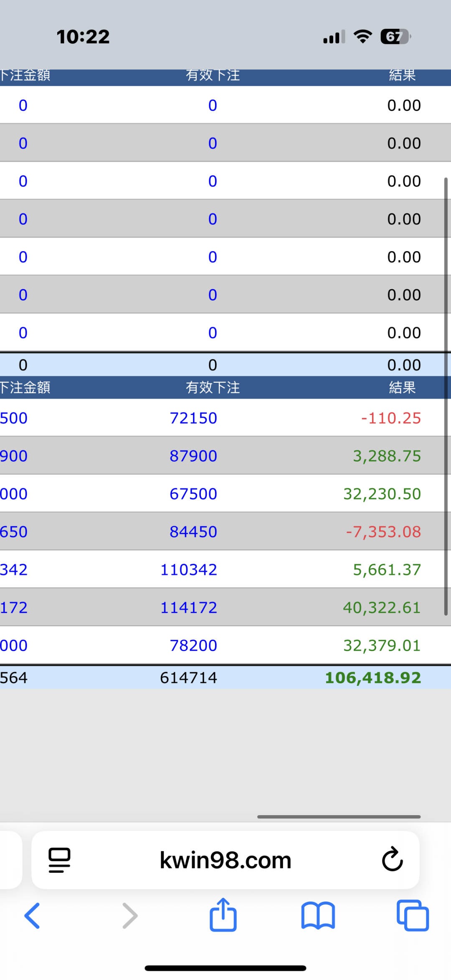This screenshot has width=451, height=980.
Task: Click valid bet value 84450
Action: click(193, 532)
